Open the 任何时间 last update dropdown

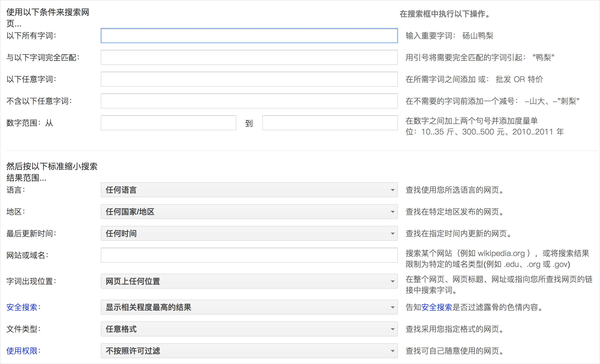249,233
